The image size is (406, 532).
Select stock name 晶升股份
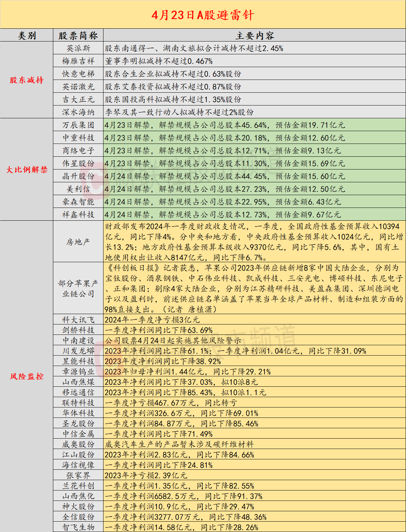(x=78, y=176)
